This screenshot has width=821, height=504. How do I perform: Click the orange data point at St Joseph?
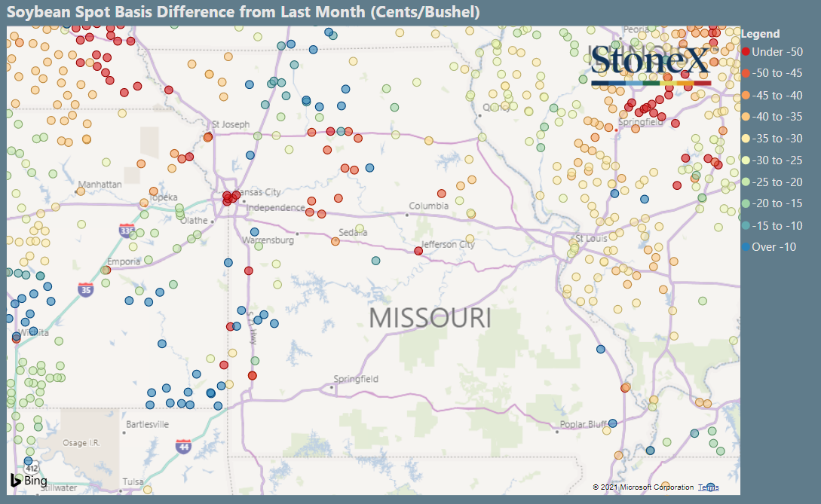point(208,137)
